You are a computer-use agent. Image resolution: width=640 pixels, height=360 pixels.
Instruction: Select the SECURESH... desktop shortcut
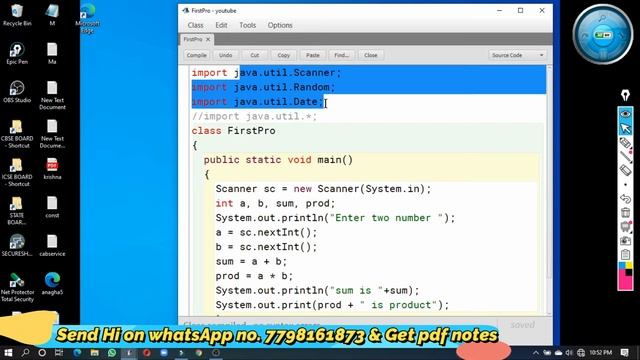tap(17, 245)
